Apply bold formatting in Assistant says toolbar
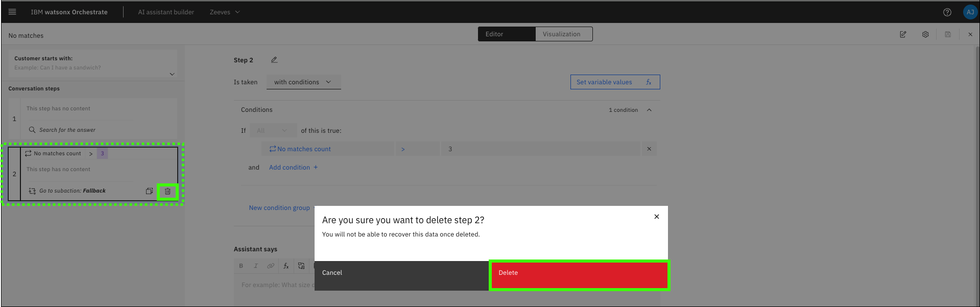This screenshot has height=307, width=980. click(241, 266)
